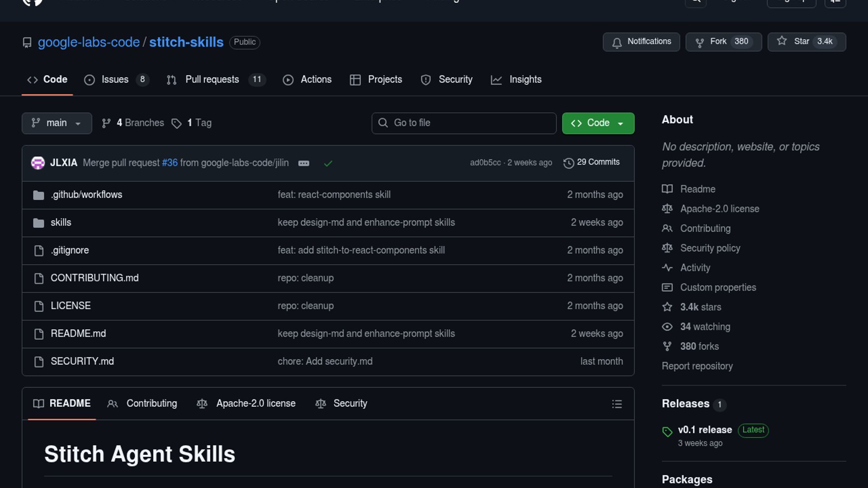Open the green Code dropdown
This screenshot has height=488, width=868.
click(598, 123)
